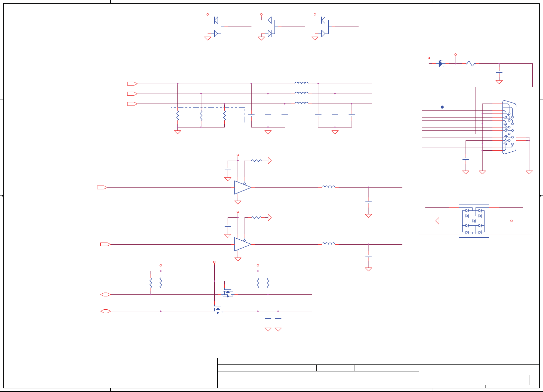Select the bottom input port of the three video lines
This screenshot has width=543, height=392.
click(x=132, y=104)
